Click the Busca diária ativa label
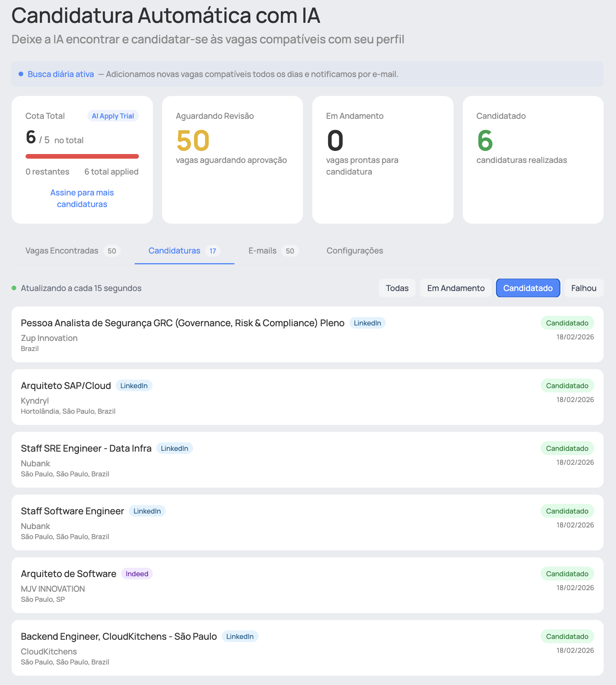Screen dimensions: 616x685 (x=61, y=74)
